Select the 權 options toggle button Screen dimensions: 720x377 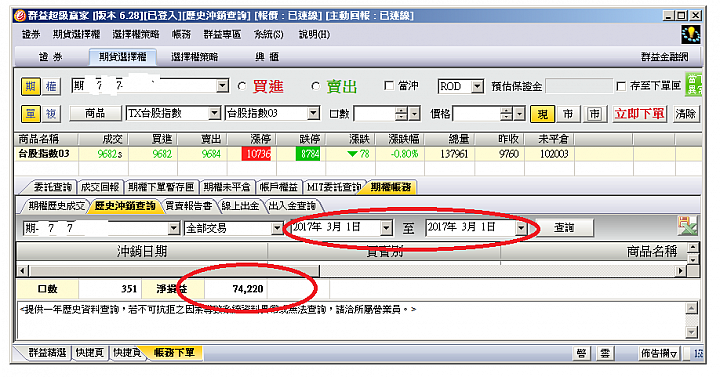pos(51,86)
